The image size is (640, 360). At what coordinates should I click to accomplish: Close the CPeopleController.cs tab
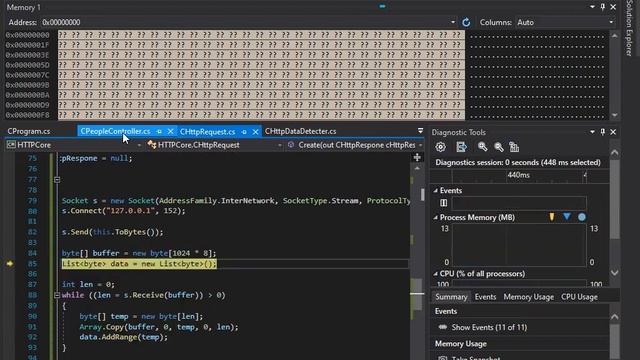point(170,131)
